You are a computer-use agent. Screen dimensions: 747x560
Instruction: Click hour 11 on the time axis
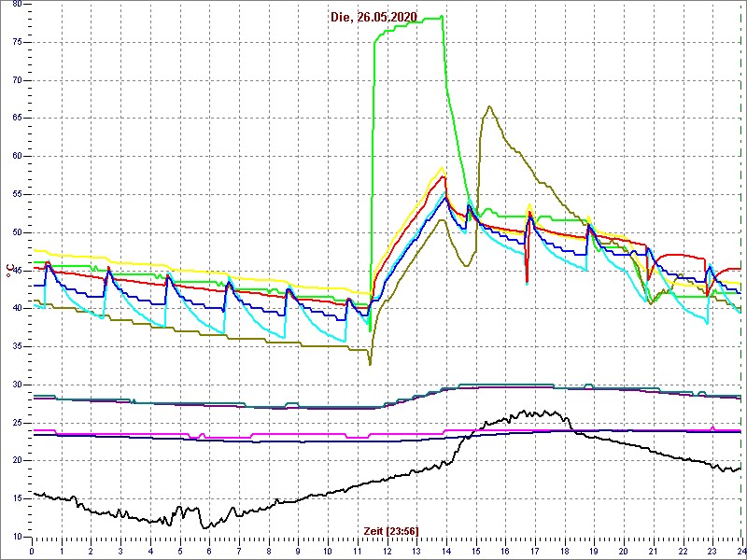tap(358, 551)
